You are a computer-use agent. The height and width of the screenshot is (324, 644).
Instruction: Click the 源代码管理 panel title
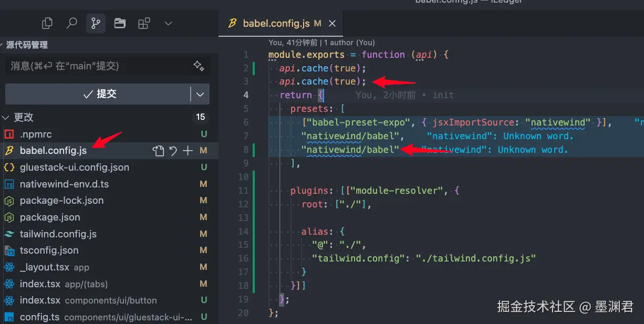(x=27, y=45)
